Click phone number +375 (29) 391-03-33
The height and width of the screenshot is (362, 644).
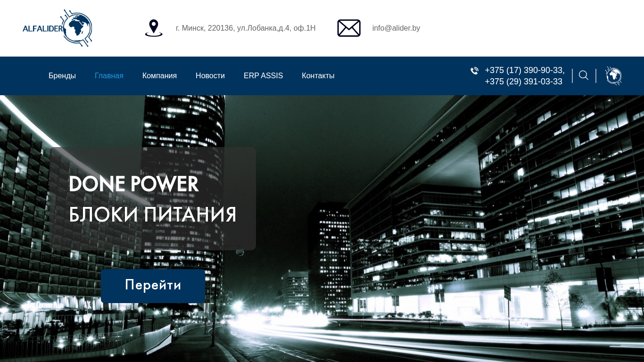[x=524, y=82]
